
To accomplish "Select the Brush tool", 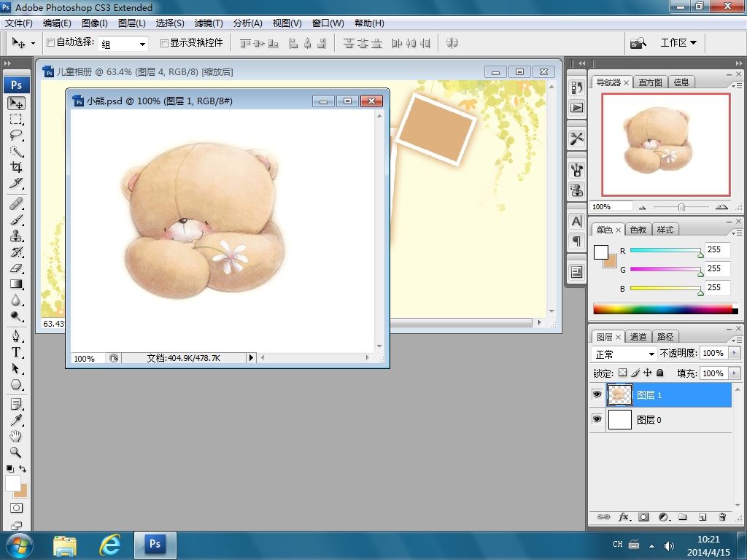I will tap(16, 220).
